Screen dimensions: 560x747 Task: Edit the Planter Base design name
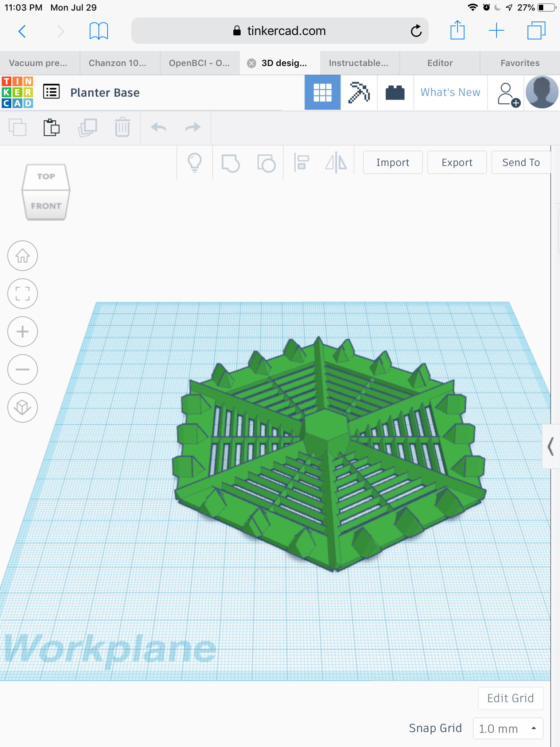point(105,93)
